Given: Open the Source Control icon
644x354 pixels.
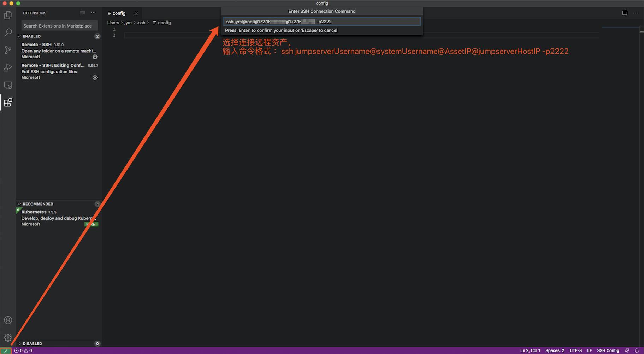Looking at the screenshot, I should coord(8,50).
